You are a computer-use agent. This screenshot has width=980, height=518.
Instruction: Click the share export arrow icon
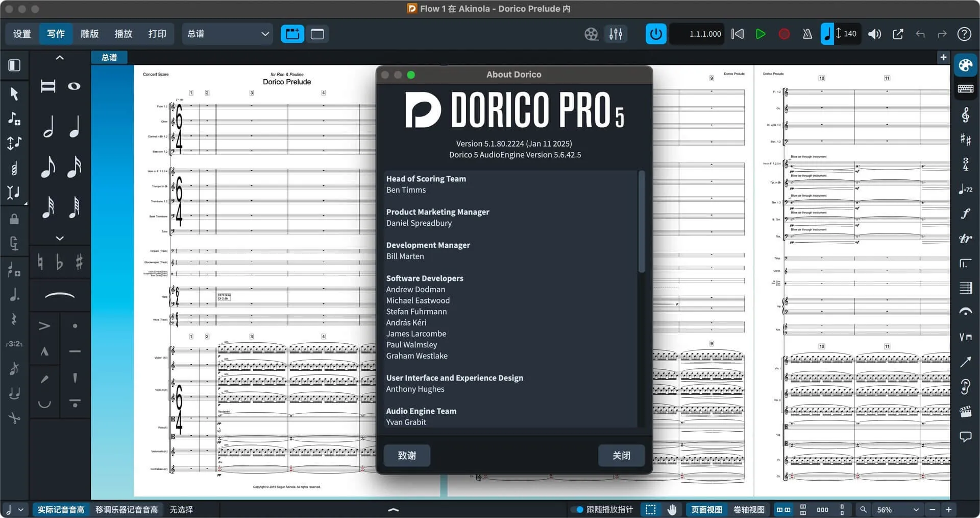898,34
